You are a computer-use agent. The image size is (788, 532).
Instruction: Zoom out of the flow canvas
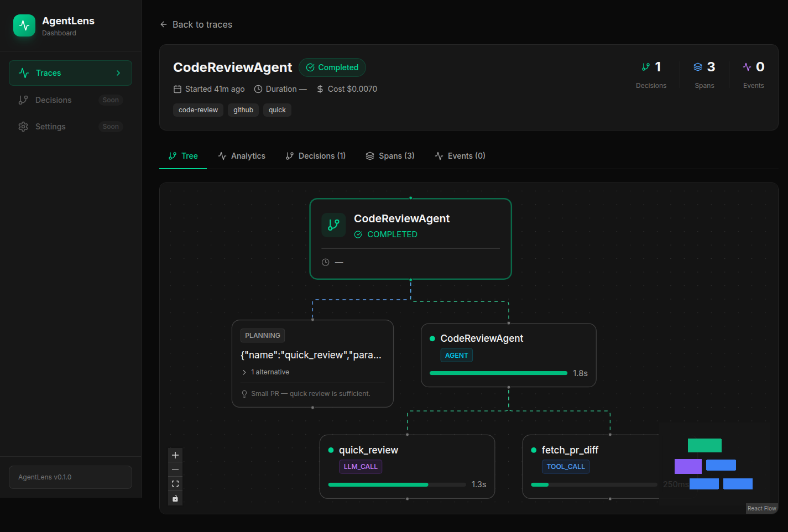pos(175,470)
